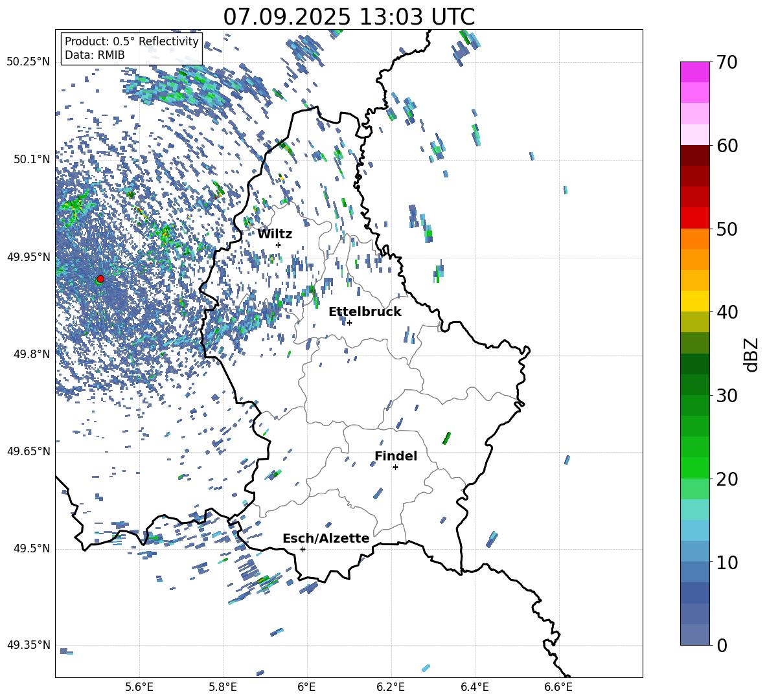Click the red radar site marker dot
Viewport: 767px width, 700px height.
(100, 279)
